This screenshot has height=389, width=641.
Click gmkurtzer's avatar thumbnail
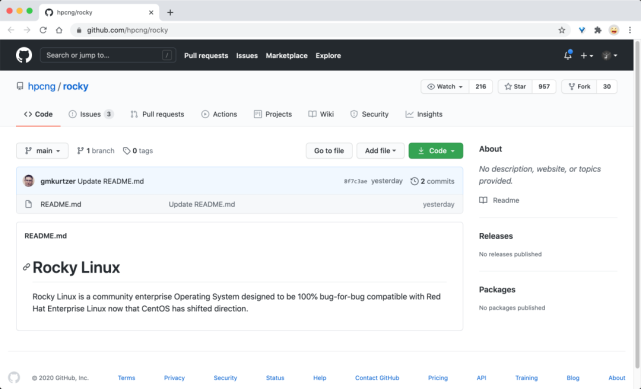click(x=29, y=181)
